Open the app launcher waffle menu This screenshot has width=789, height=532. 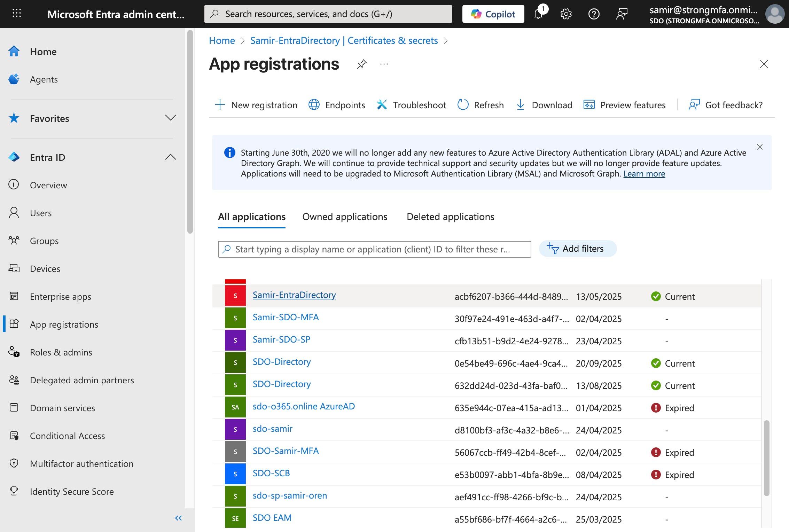pos(17,14)
